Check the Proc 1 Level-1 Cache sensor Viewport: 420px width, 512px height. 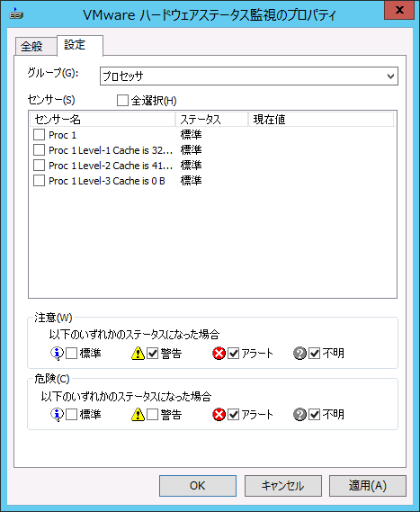[x=40, y=150]
